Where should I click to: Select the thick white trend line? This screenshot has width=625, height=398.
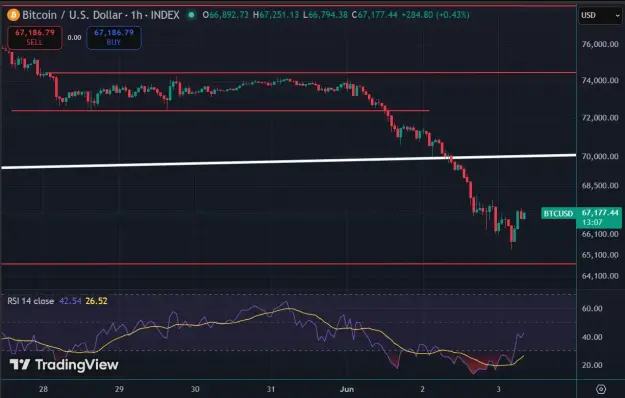289,161
